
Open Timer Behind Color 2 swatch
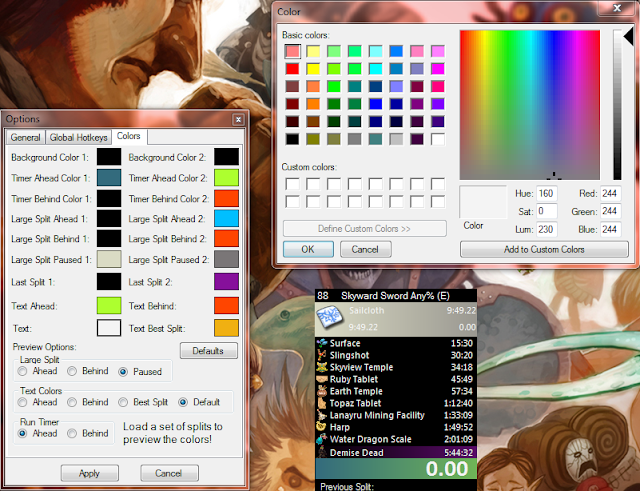227,199
